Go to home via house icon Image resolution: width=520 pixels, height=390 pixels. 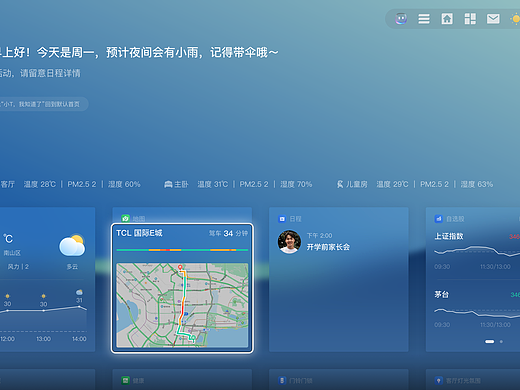coord(447,19)
